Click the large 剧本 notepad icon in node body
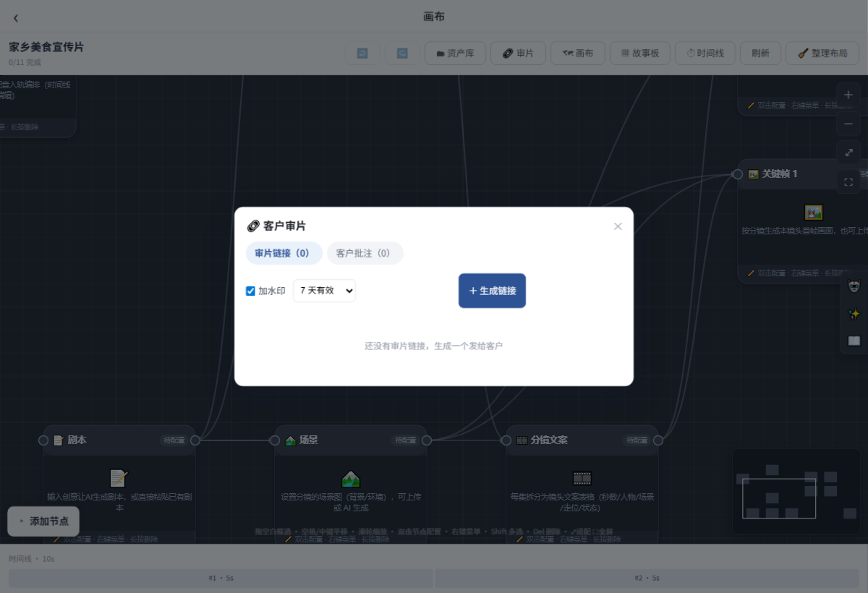 tap(119, 479)
